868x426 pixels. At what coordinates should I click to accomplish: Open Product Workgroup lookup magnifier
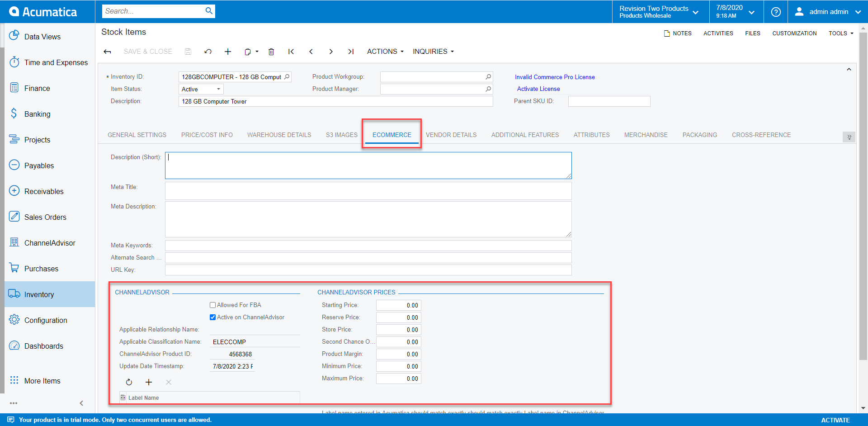(488, 77)
